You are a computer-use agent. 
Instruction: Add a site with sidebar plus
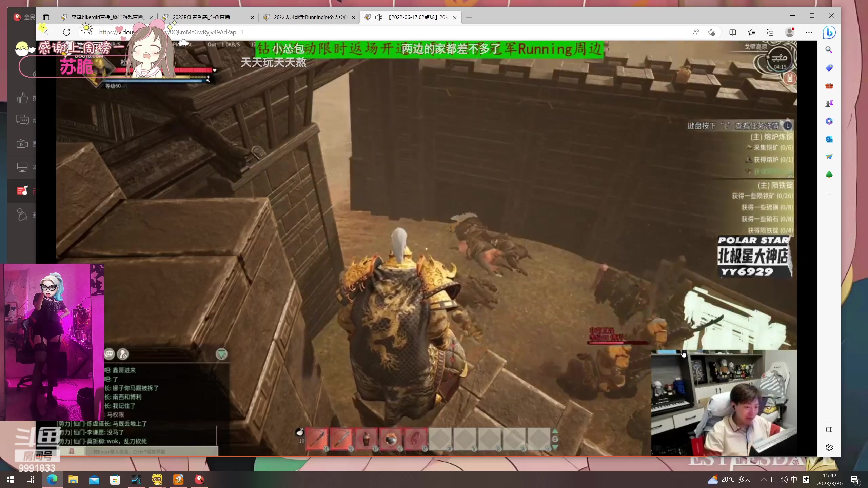pos(829,194)
